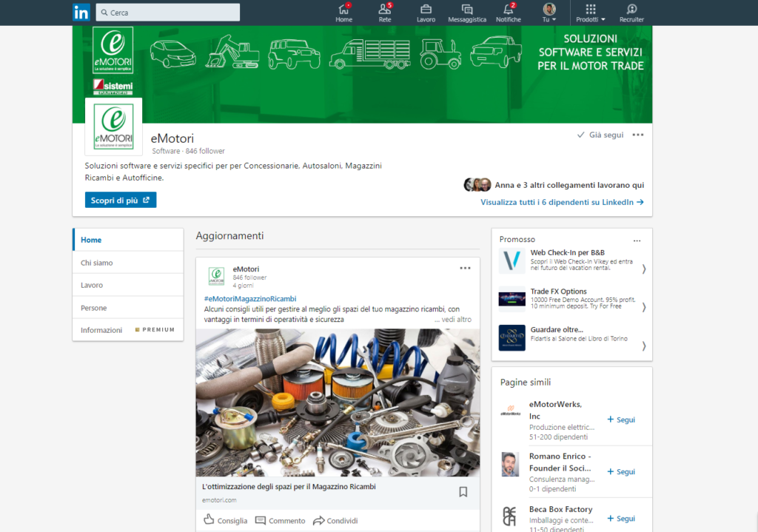The image size is (758, 532).
Task: Open the eMotori post options menu
Action: tap(465, 268)
